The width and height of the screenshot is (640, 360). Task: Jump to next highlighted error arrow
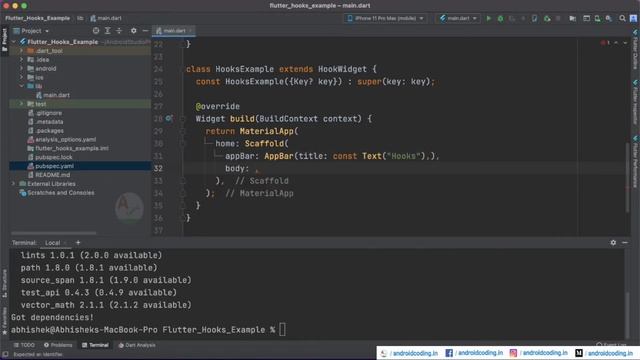coord(625,43)
